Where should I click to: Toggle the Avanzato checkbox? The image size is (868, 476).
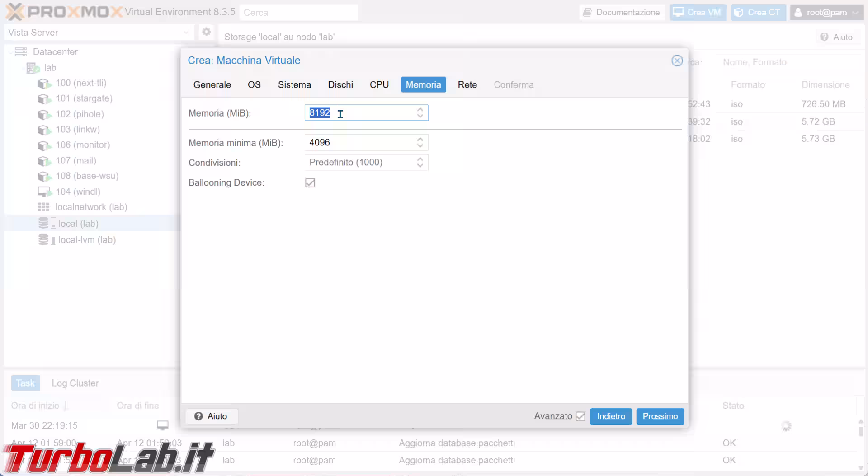click(580, 416)
